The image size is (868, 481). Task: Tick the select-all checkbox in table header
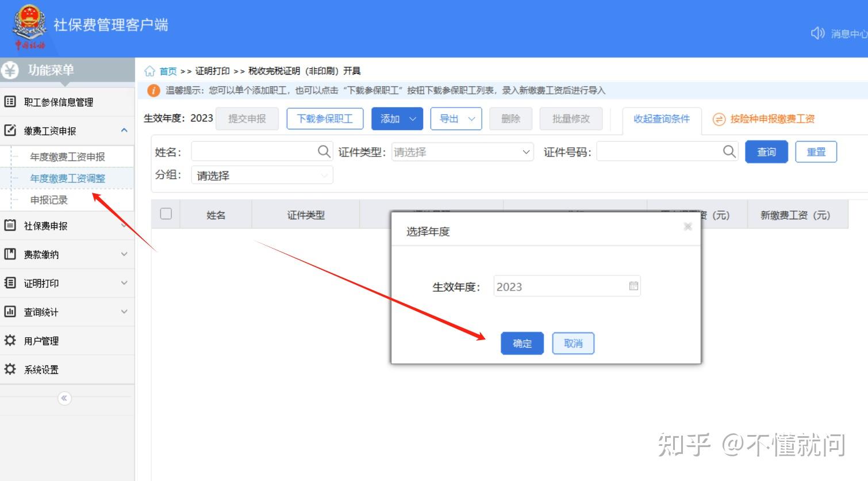click(x=166, y=214)
